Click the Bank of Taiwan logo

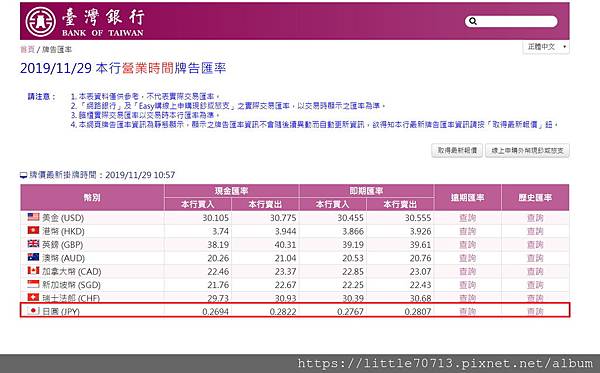pos(85,21)
